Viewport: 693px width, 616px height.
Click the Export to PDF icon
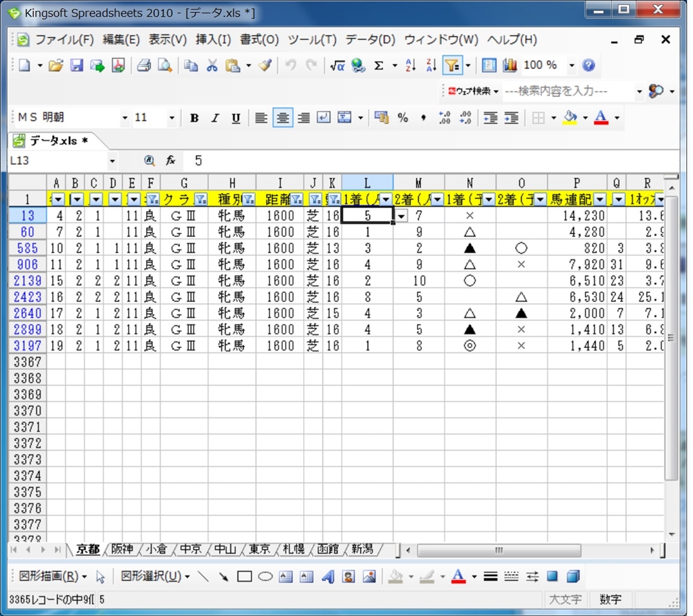pyautogui.click(x=118, y=66)
